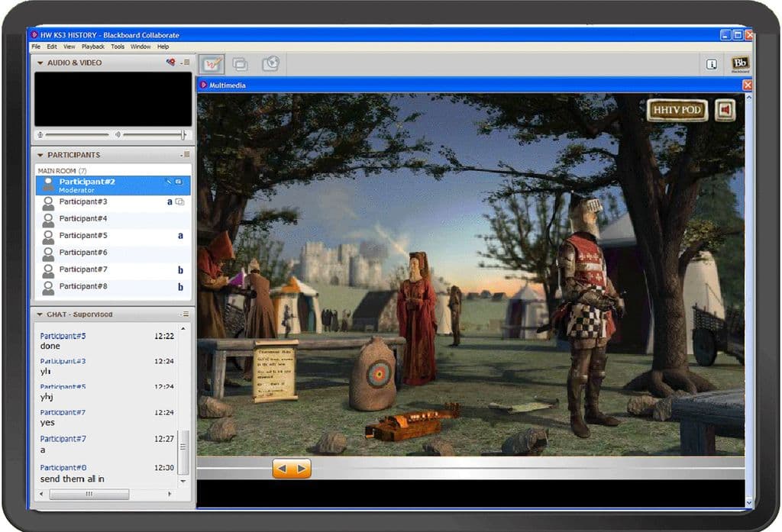Go to the next scene arrow
The image size is (782, 532).
(x=301, y=469)
